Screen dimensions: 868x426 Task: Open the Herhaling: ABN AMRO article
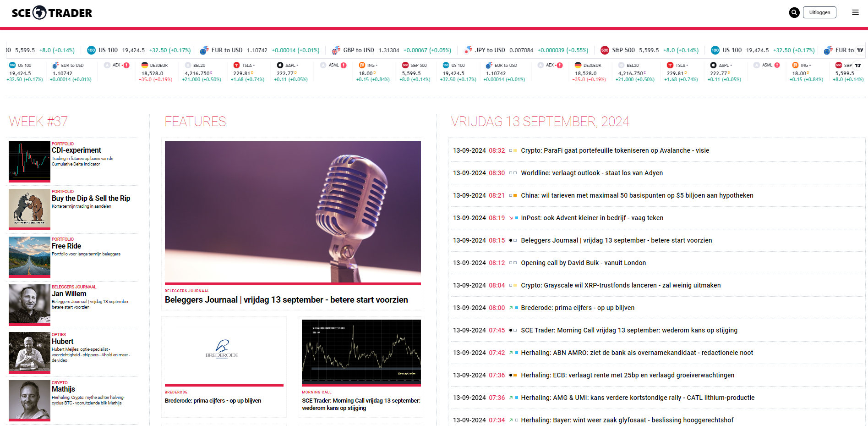coord(637,353)
